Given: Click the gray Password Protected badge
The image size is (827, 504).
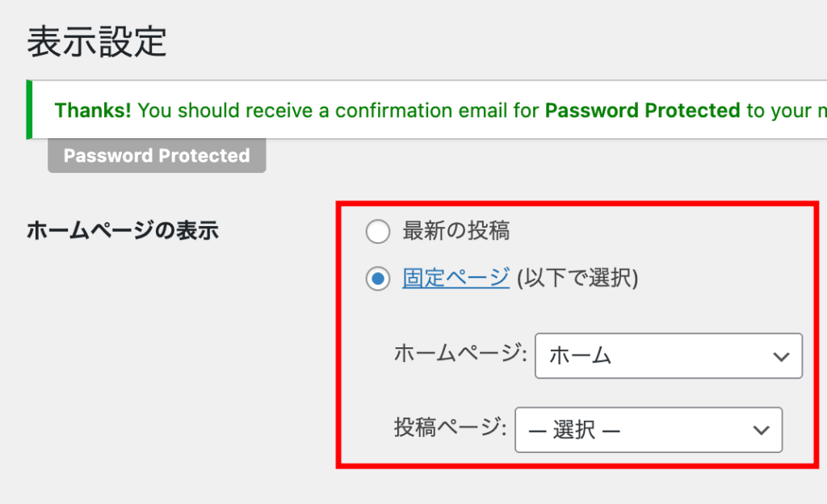Looking at the screenshot, I should point(157,156).
